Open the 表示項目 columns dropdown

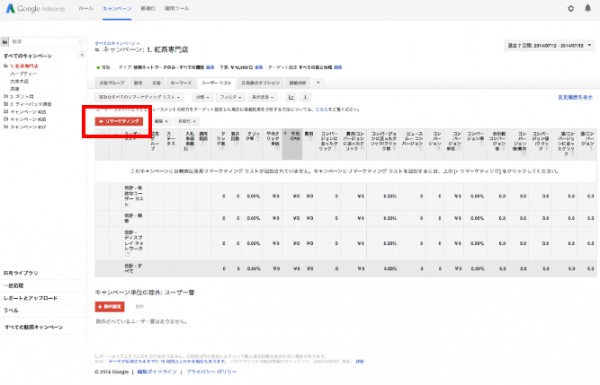click(x=262, y=97)
